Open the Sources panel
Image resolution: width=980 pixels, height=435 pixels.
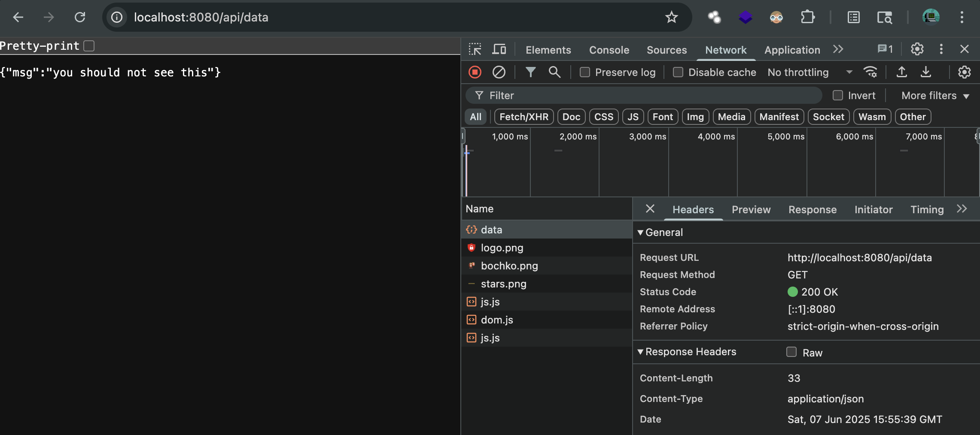[x=667, y=50]
